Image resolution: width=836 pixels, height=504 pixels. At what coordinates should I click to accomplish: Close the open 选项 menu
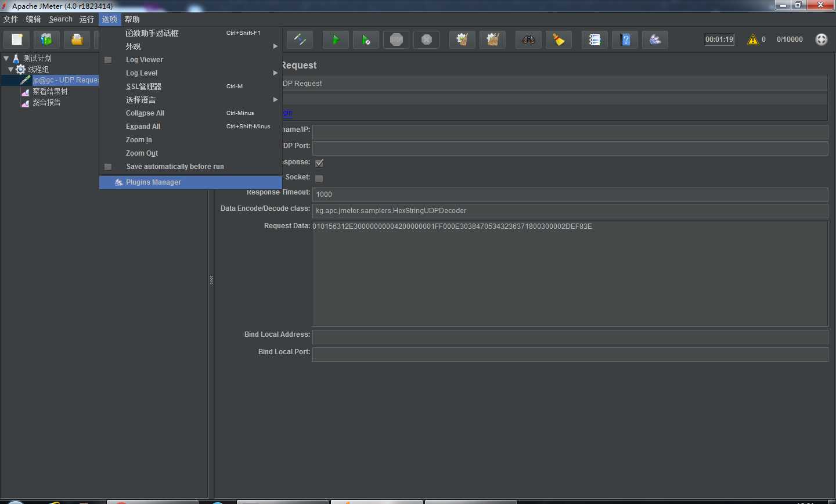(x=110, y=19)
